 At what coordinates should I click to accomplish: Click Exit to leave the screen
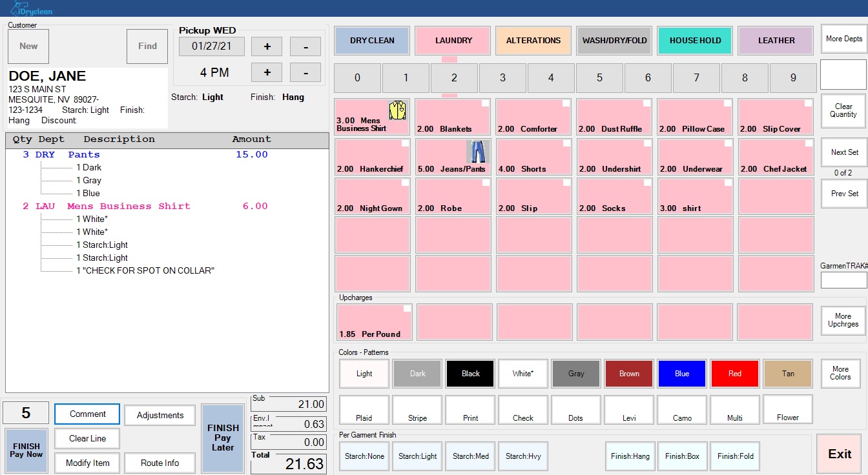tap(838, 454)
